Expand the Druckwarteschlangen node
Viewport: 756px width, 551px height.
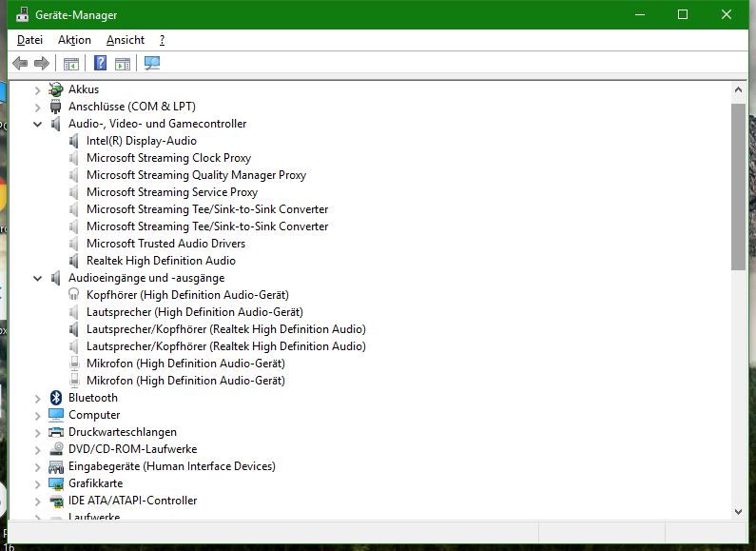click(x=38, y=433)
